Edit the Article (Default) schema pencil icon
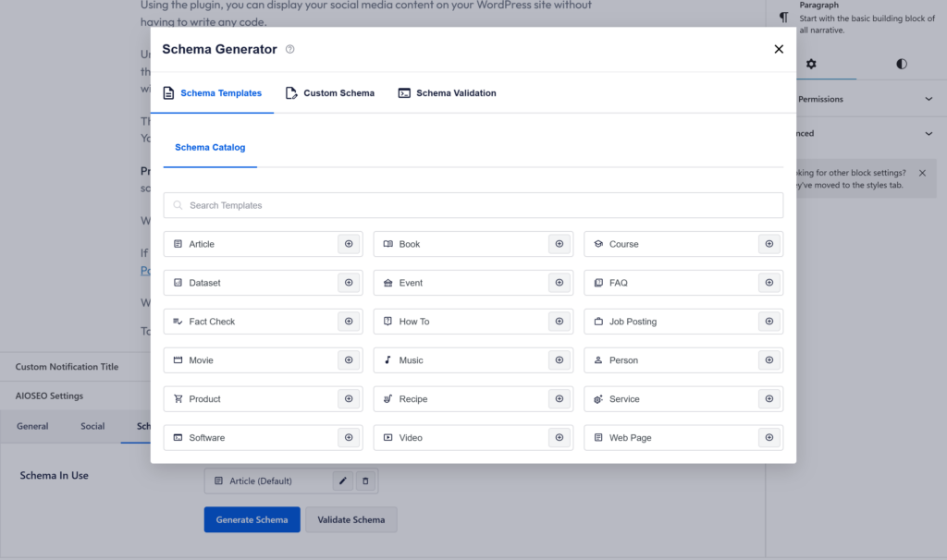Screen dimensions: 947x560 click(x=342, y=481)
